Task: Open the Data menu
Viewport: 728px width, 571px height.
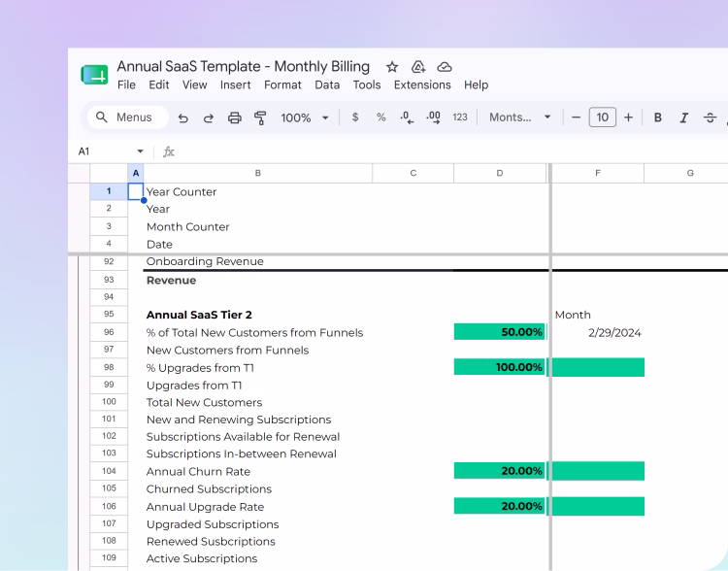Action: tap(327, 85)
